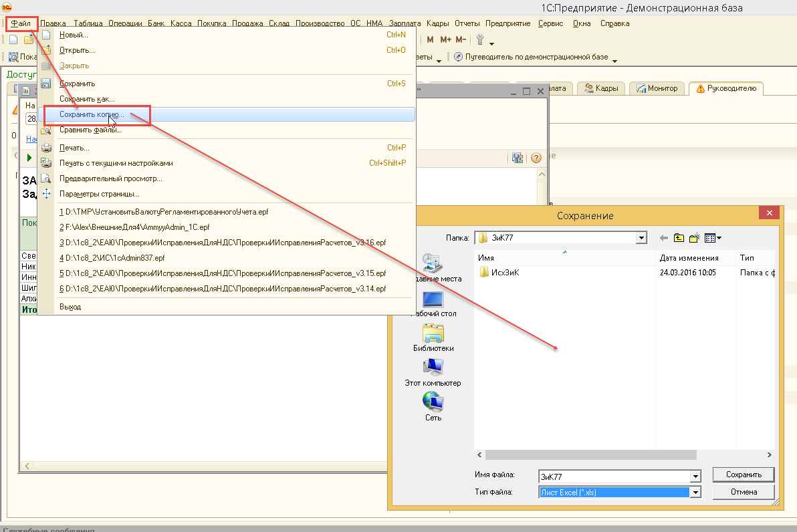Sort by Дата изменения column header

[x=695, y=257]
